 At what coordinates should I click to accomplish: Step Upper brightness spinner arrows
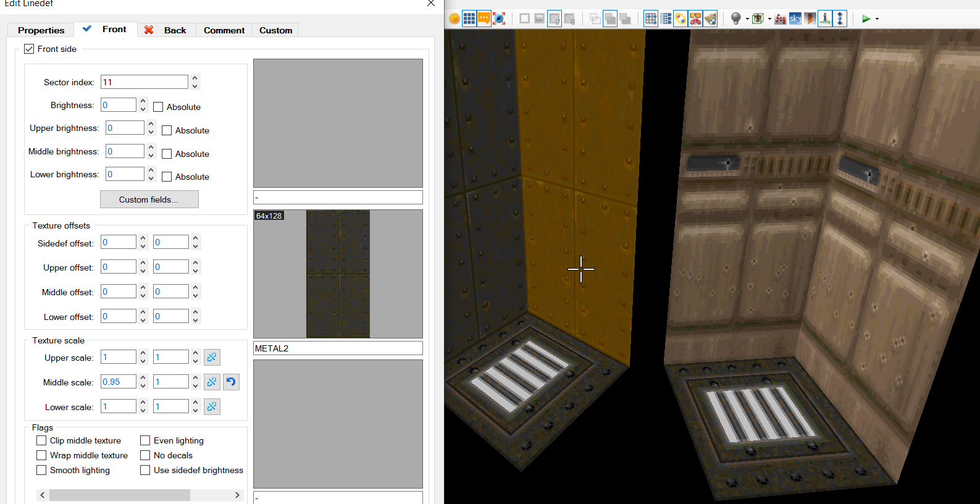click(151, 128)
